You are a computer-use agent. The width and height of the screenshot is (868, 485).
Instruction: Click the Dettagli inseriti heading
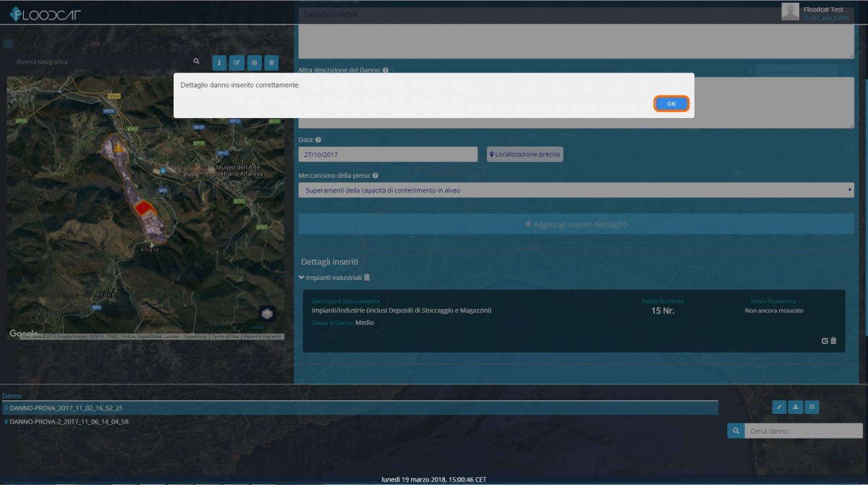(x=330, y=261)
